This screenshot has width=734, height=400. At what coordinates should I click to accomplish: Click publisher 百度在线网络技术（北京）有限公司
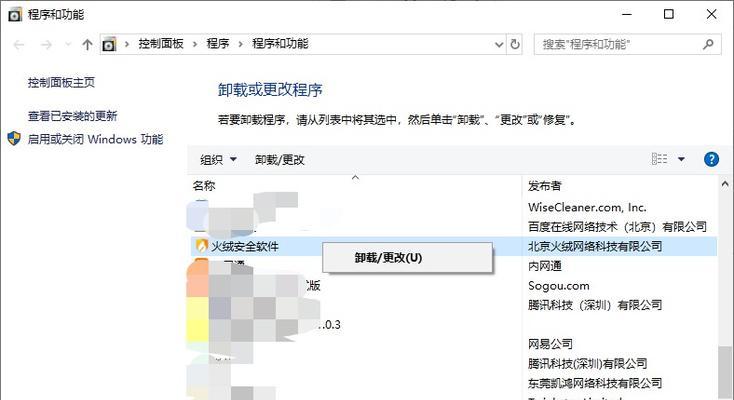[x=617, y=227]
